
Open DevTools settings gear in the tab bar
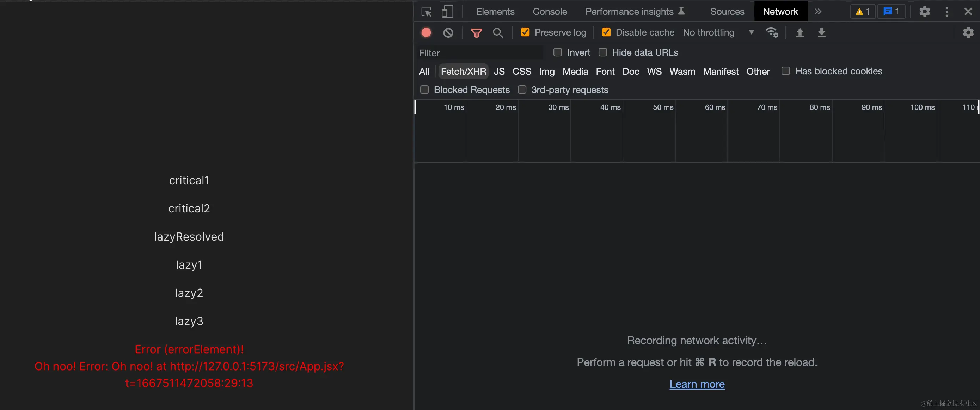point(924,12)
